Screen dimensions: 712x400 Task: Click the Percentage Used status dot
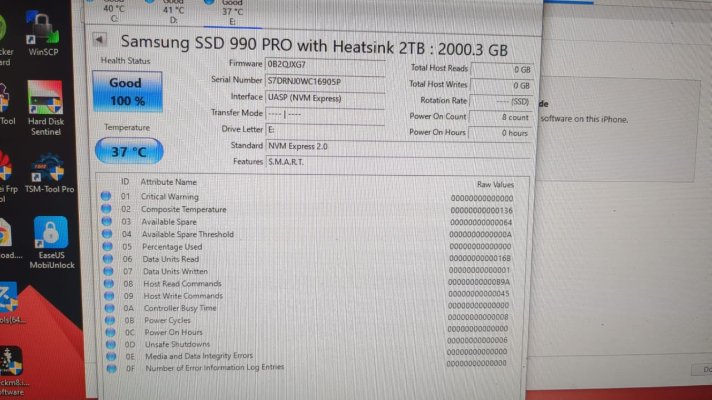[108, 246]
